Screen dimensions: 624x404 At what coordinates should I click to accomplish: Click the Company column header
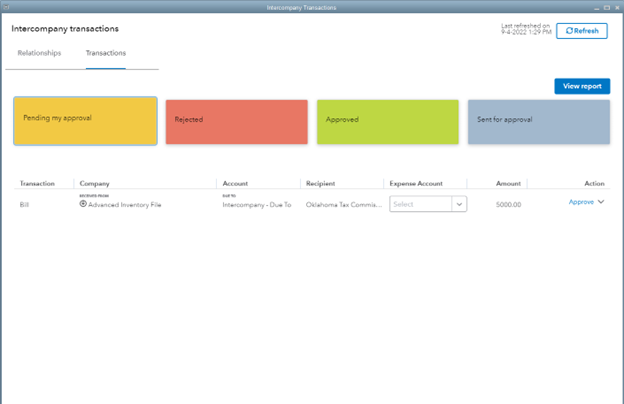pyautogui.click(x=94, y=183)
